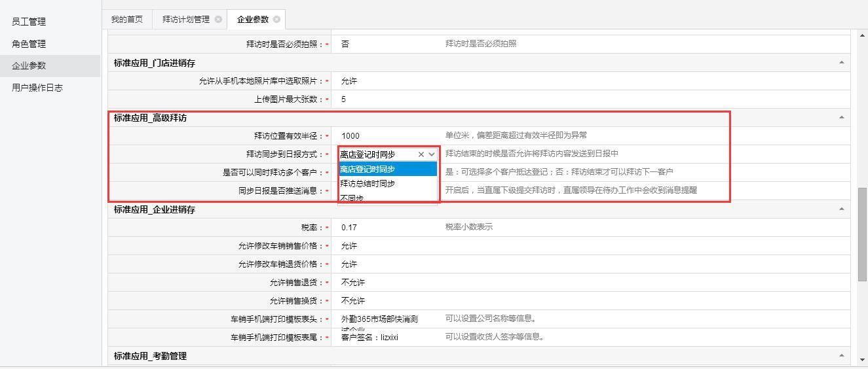This screenshot has height=369, width=868.
Task: Collapse the 标准应用_高级拜访 section arrow
Action: [x=841, y=118]
